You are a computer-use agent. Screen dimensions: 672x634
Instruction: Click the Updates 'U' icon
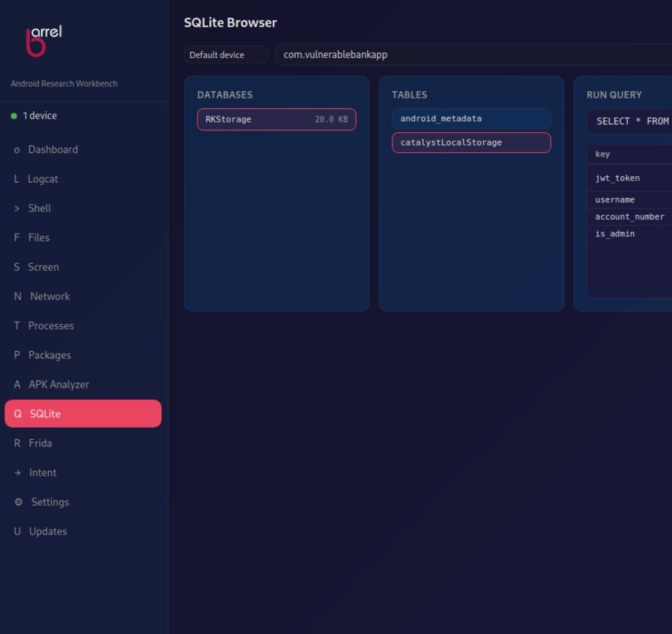click(17, 531)
